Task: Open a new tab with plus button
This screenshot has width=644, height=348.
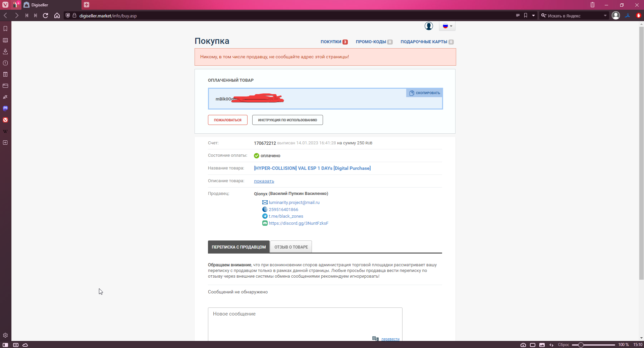Action: [x=87, y=5]
